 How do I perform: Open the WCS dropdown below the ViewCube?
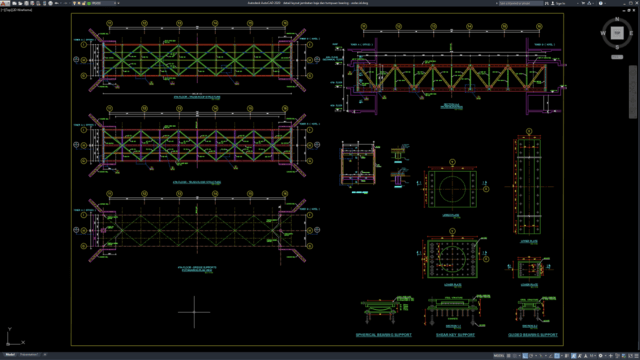pos(617,57)
